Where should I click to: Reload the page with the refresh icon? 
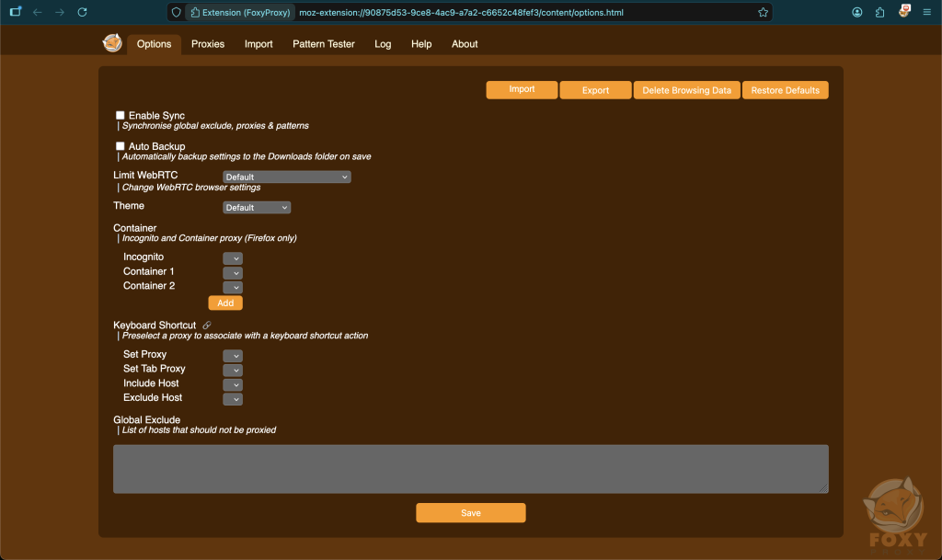83,13
